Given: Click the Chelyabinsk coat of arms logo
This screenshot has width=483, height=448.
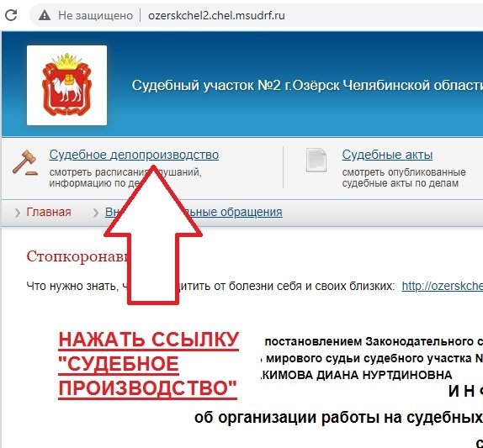Looking at the screenshot, I should [66, 85].
